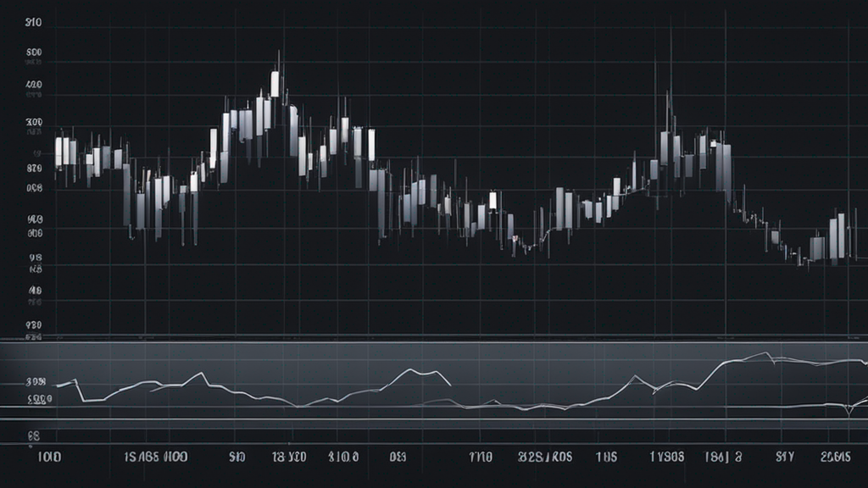The height and width of the screenshot is (488, 868).
Task: Click the bright white candle in the chart's middle
Action: click(x=492, y=201)
